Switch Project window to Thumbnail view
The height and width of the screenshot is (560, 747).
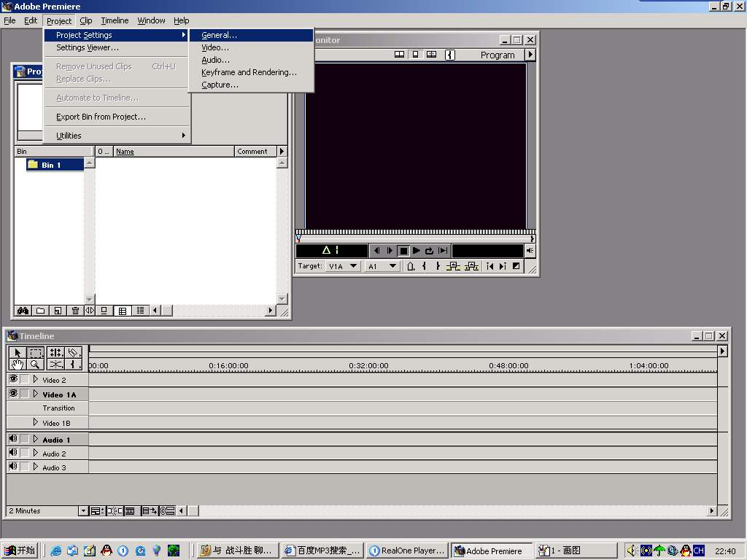pyautogui.click(x=123, y=311)
